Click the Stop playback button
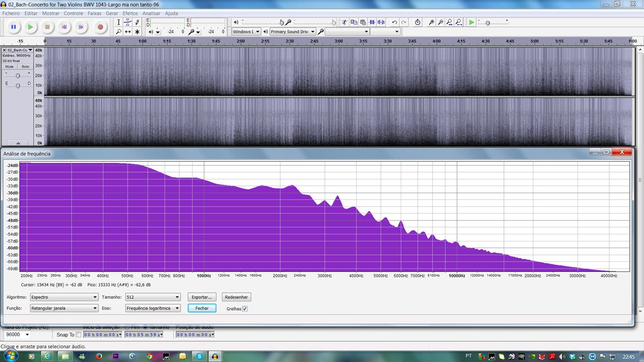The width and height of the screenshot is (644, 362). pyautogui.click(x=47, y=26)
